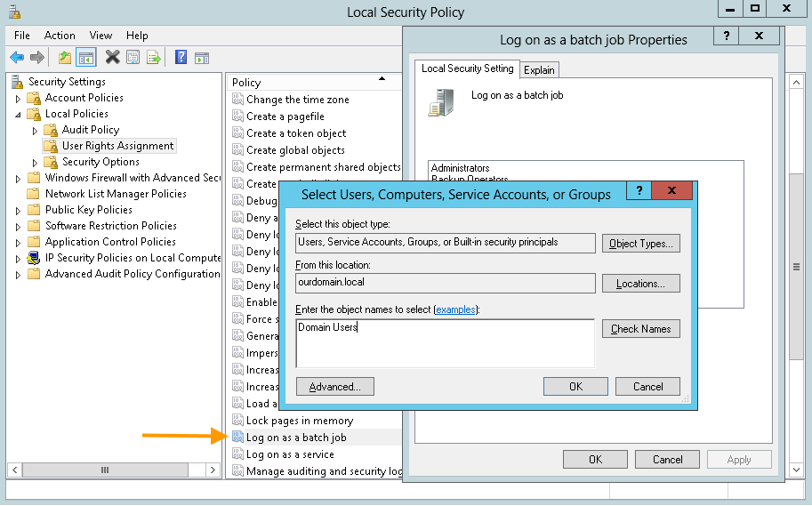
Task: Collapse the Local Policies tree node
Action: click(x=18, y=115)
